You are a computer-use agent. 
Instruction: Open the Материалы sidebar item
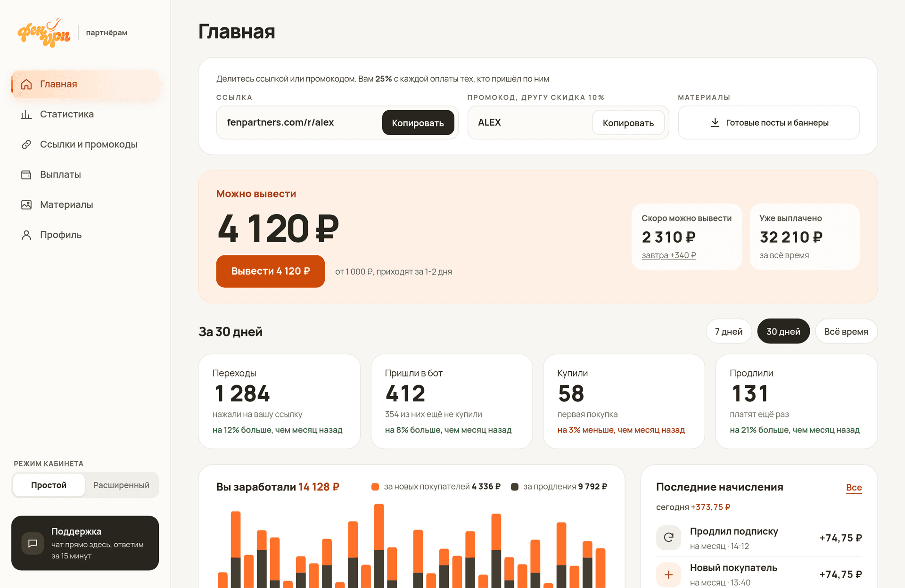click(x=85, y=205)
